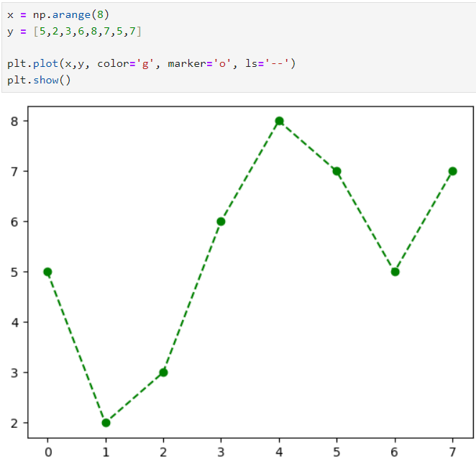Click the y-axis tick label 8
The height and width of the screenshot is (461, 476).
[x=14, y=121]
